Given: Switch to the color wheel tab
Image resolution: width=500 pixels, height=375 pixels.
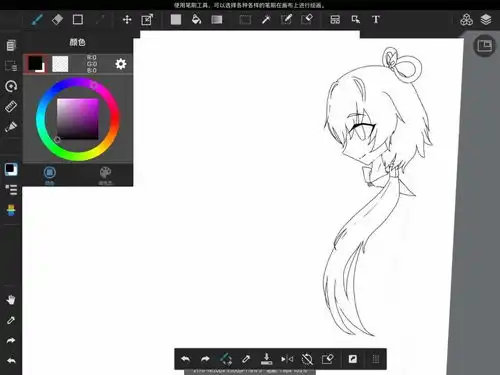Looking at the screenshot, I should 50,176.
